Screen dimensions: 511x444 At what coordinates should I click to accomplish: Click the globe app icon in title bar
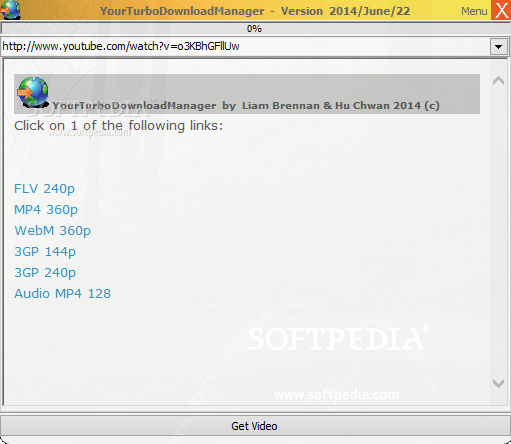(x=10, y=9)
